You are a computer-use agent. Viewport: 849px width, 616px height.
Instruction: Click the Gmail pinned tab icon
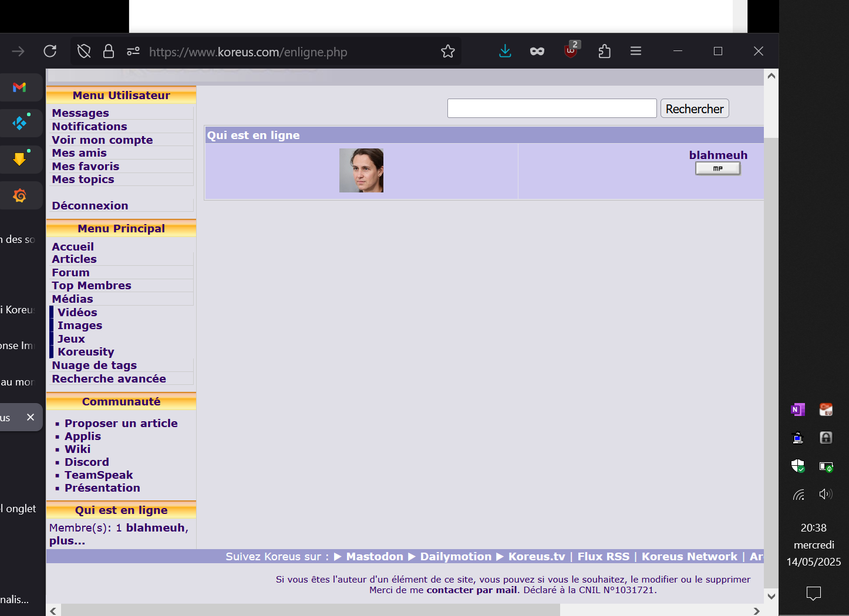(19, 87)
